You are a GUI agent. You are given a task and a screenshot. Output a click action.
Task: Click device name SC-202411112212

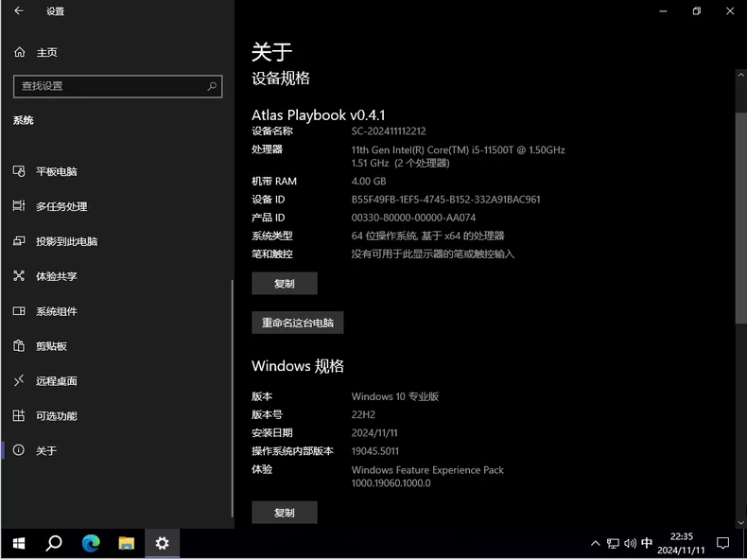[389, 131]
